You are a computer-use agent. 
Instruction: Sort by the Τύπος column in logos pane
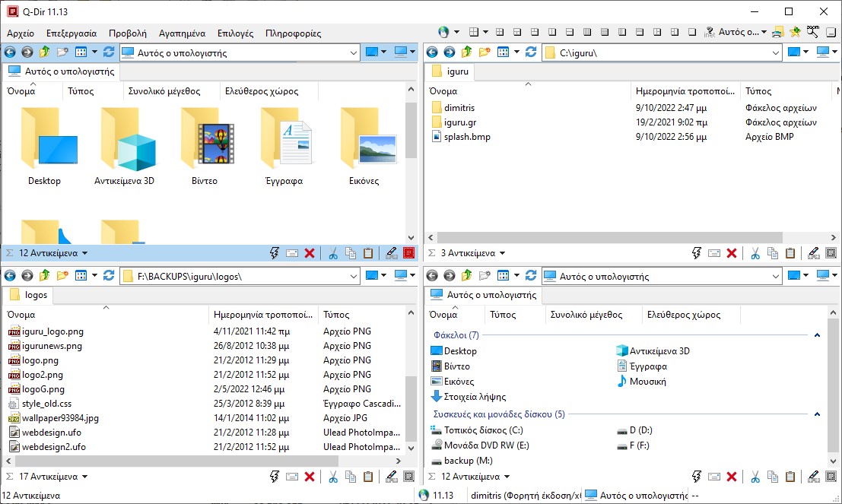pos(361,315)
